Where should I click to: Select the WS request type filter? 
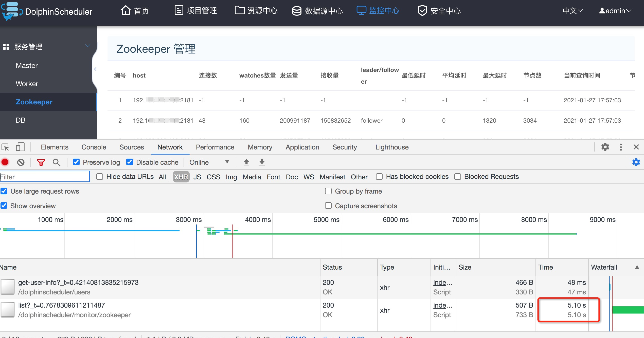[x=309, y=177]
